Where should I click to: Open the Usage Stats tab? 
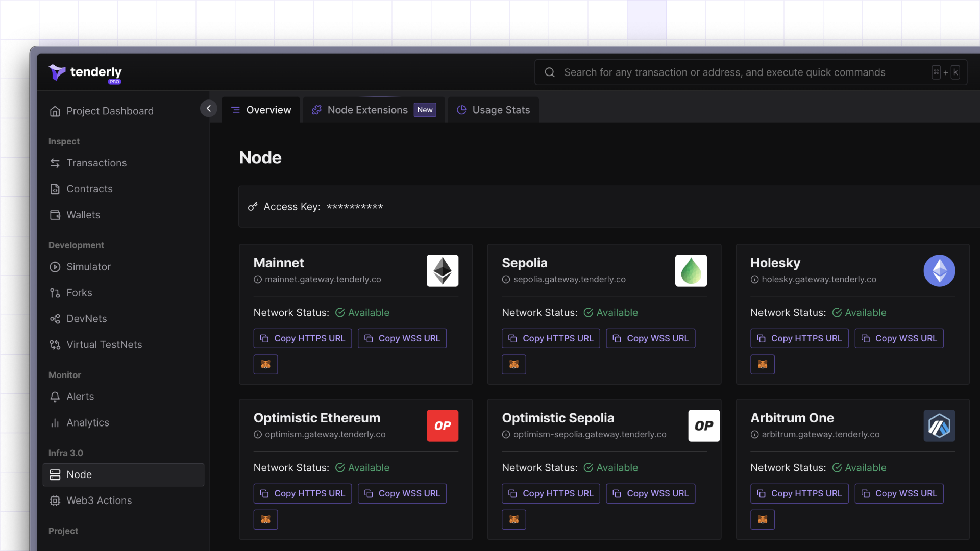pos(493,110)
